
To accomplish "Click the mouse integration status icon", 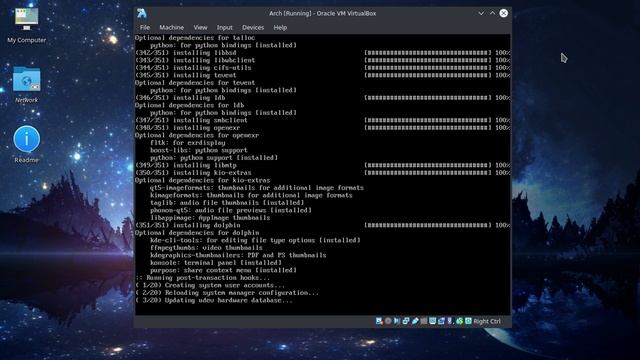I will 459,321.
